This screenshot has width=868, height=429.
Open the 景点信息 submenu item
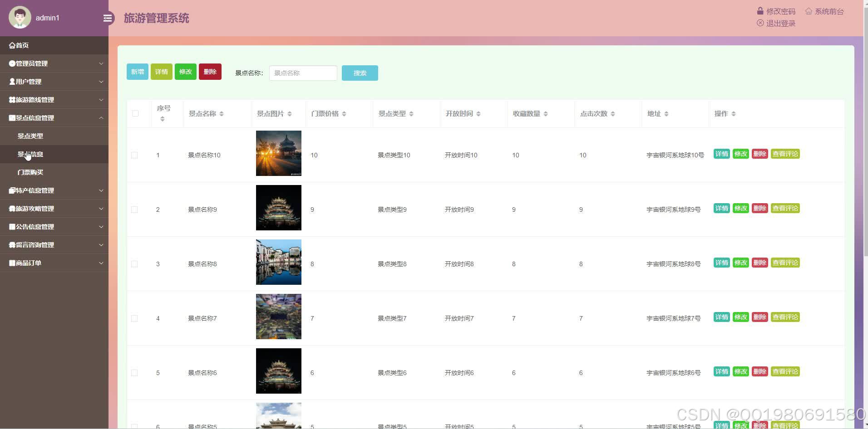[54, 154]
